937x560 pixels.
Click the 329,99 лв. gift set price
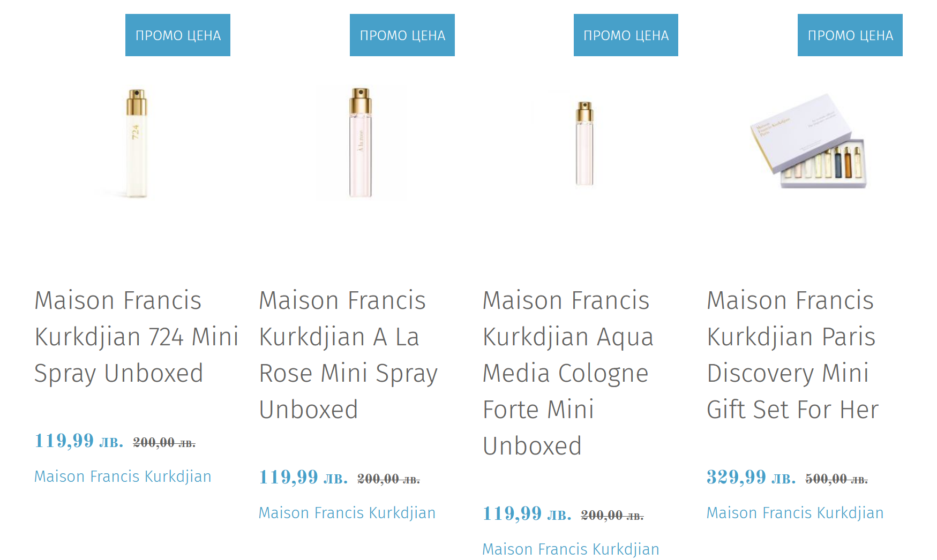(x=751, y=478)
